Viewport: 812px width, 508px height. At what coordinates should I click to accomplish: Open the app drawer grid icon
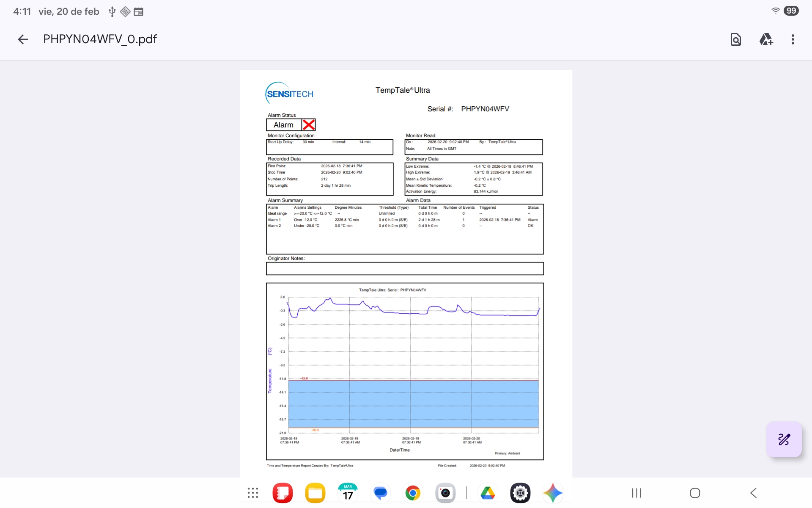coord(253,493)
